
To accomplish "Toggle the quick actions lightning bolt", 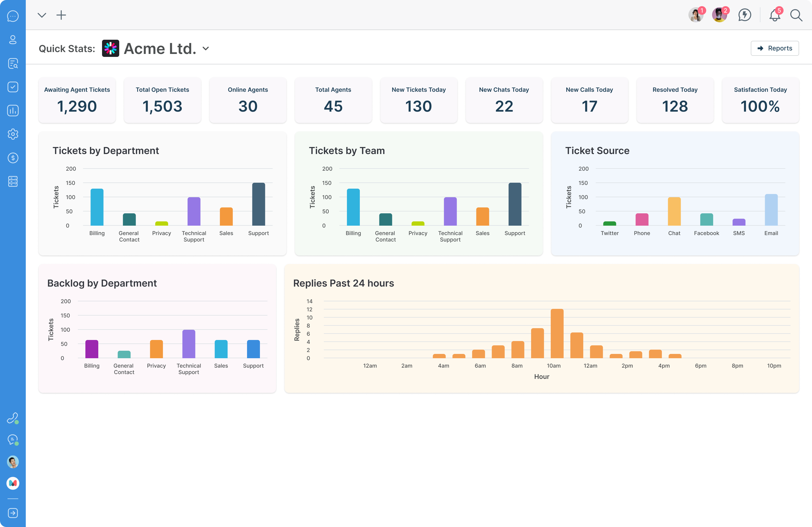I will click(x=745, y=15).
